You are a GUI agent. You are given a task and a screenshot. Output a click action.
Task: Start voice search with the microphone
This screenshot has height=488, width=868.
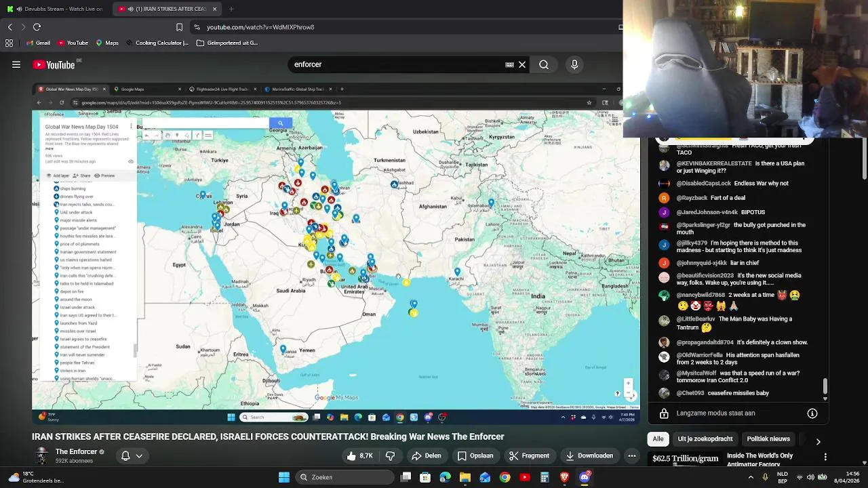pos(574,64)
